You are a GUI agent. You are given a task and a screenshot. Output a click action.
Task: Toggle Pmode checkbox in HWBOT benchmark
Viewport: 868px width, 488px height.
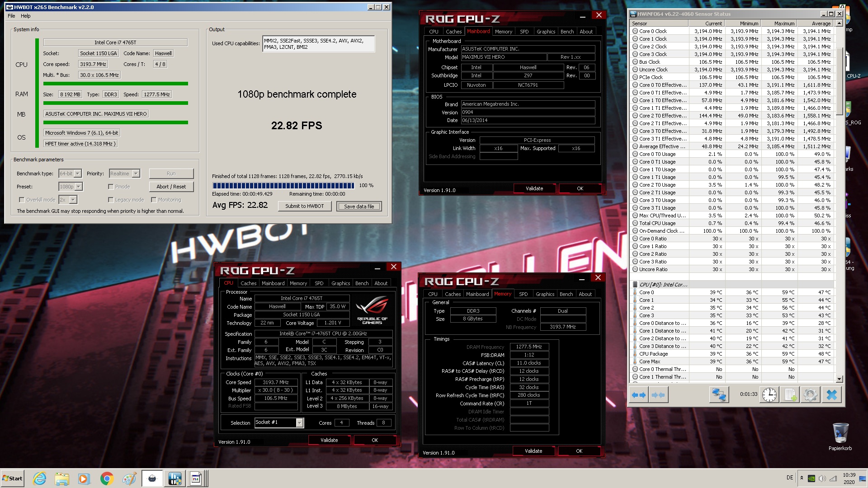coord(111,187)
